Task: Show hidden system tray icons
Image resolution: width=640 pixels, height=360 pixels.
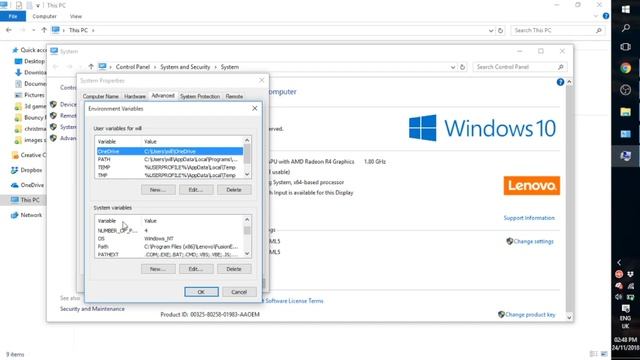Action: [x=619, y=262]
